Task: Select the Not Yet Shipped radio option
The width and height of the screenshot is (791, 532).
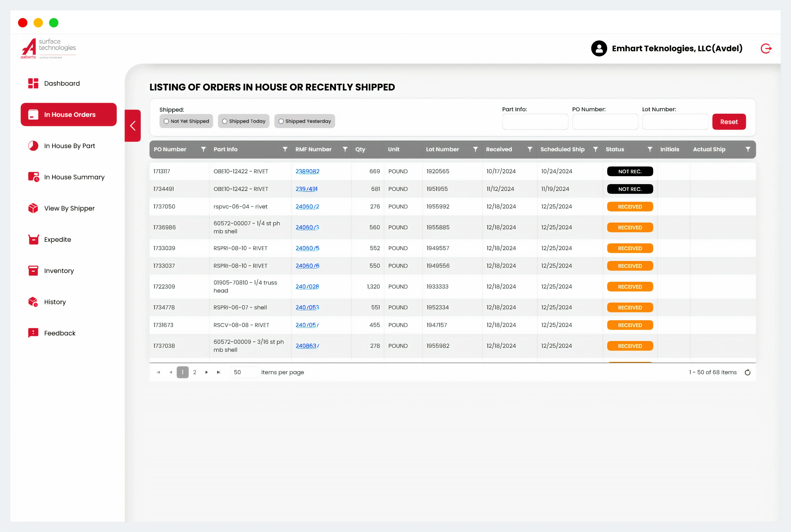Action: [x=166, y=121]
